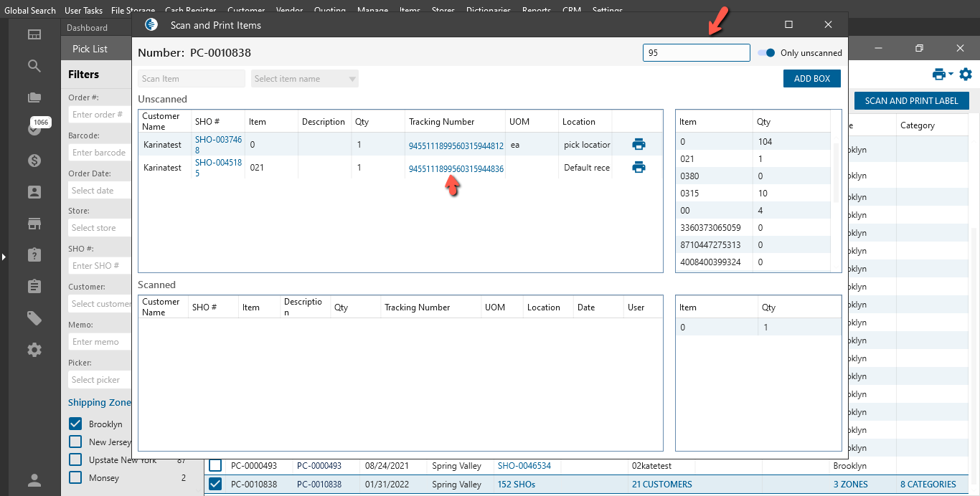
Task: Check the Monsey shipping zone
Action: point(75,477)
